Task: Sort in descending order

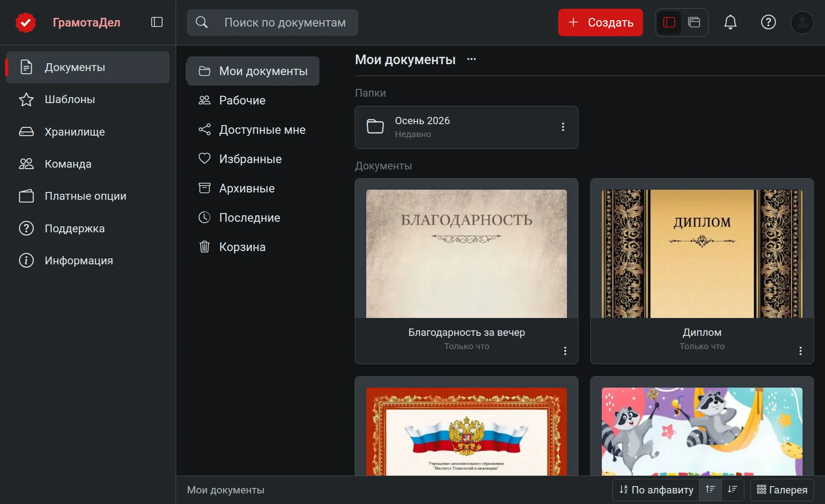Action: 732,490
